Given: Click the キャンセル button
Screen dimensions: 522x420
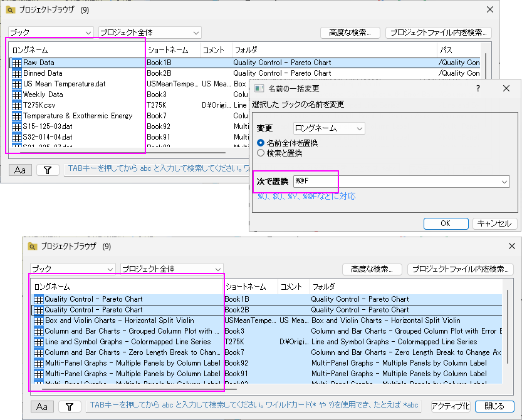Looking at the screenshot, I should click(494, 223).
